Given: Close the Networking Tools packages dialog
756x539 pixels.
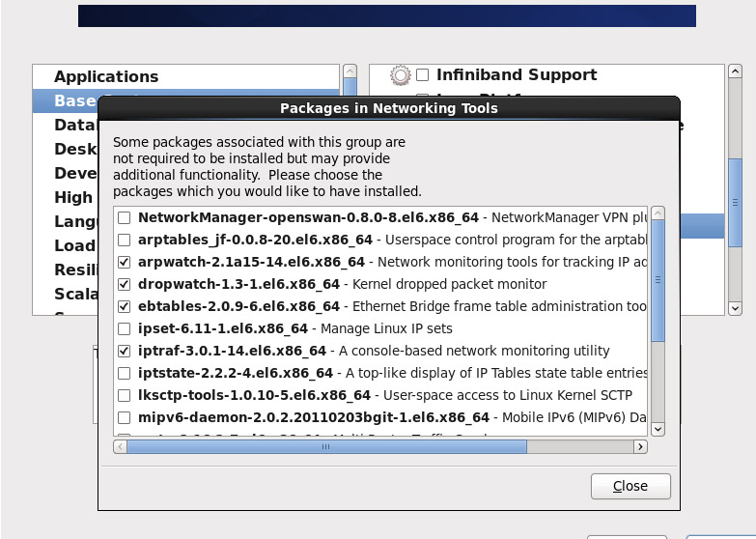Looking at the screenshot, I should pyautogui.click(x=630, y=486).
